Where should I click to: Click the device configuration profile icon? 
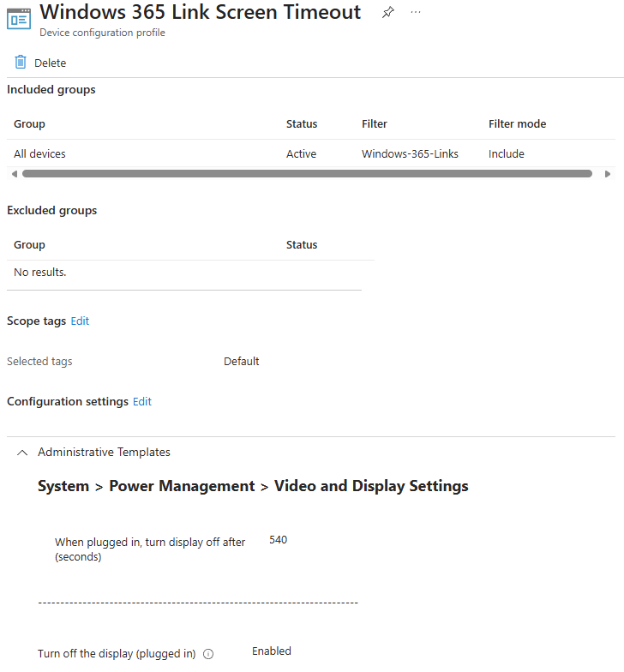[19, 19]
